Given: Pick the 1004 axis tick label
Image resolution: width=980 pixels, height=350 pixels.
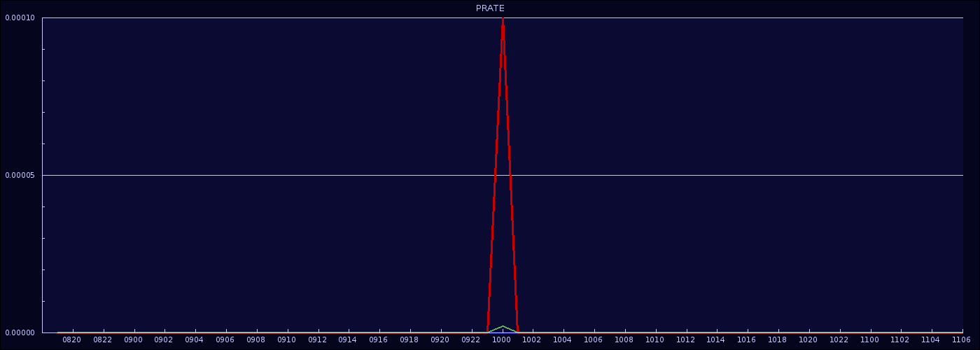Looking at the screenshot, I should tap(563, 340).
